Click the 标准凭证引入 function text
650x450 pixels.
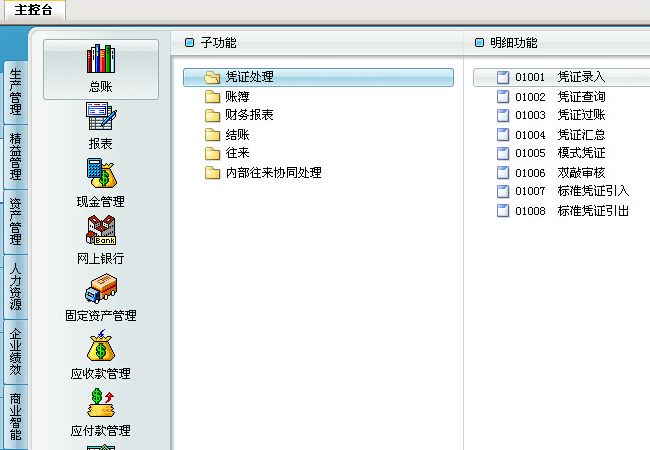(x=593, y=191)
